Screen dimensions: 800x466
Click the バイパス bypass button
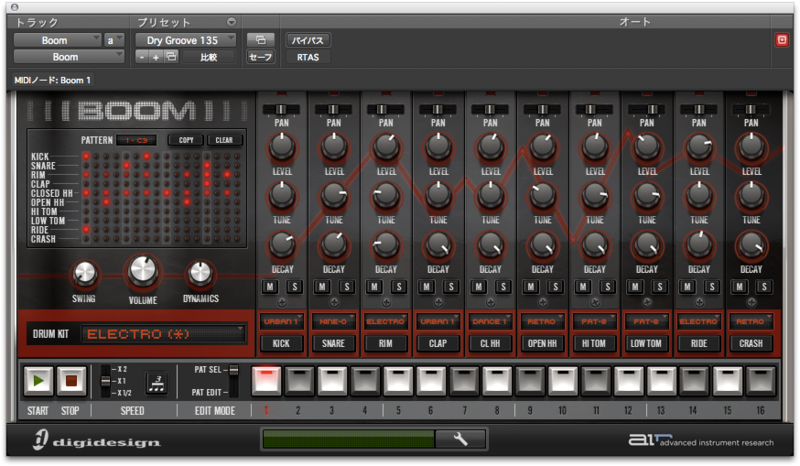(x=308, y=40)
